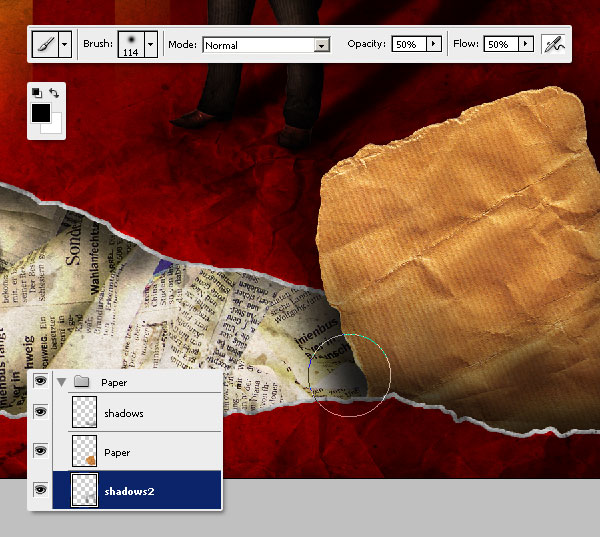Select the Brush tool preset icon
Viewport: 600px width, 537px height.
[x=46, y=44]
